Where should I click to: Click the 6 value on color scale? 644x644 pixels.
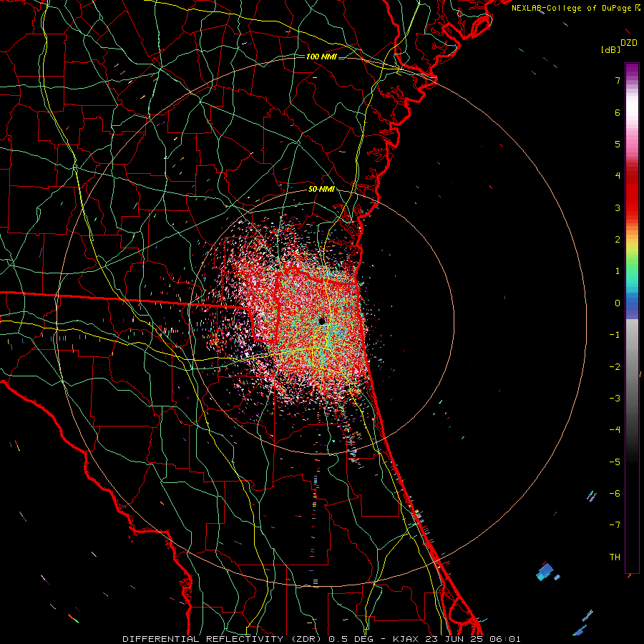(x=618, y=112)
